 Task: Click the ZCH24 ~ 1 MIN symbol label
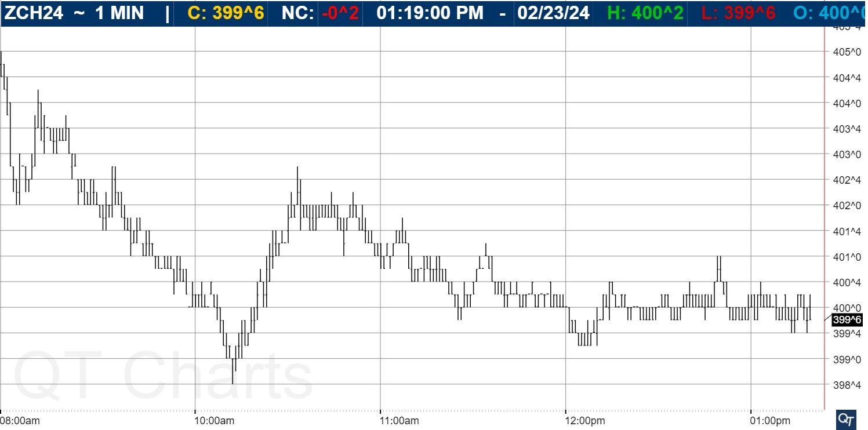coord(74,13)
